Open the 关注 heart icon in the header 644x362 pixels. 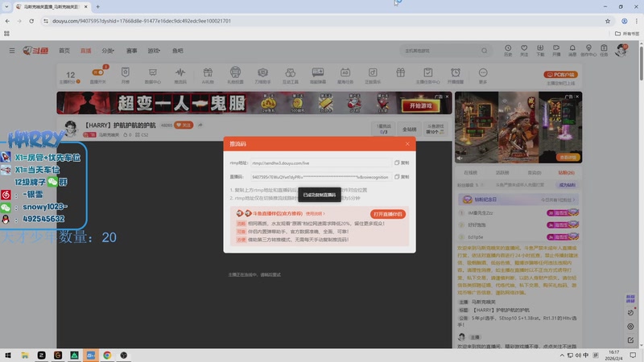[x=524, y=48]
